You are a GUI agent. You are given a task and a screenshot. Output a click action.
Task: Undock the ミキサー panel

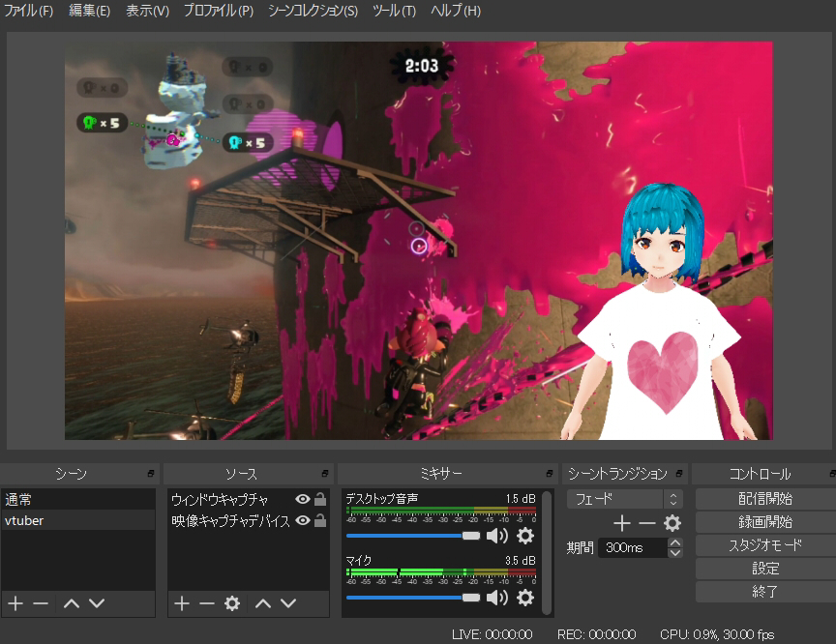550,474
